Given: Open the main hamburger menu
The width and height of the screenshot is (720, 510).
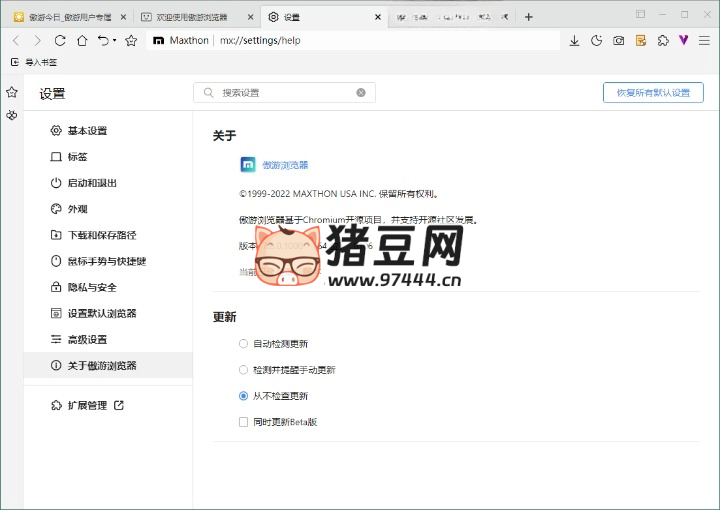Looking at the screenshot, I should (704, 40).
